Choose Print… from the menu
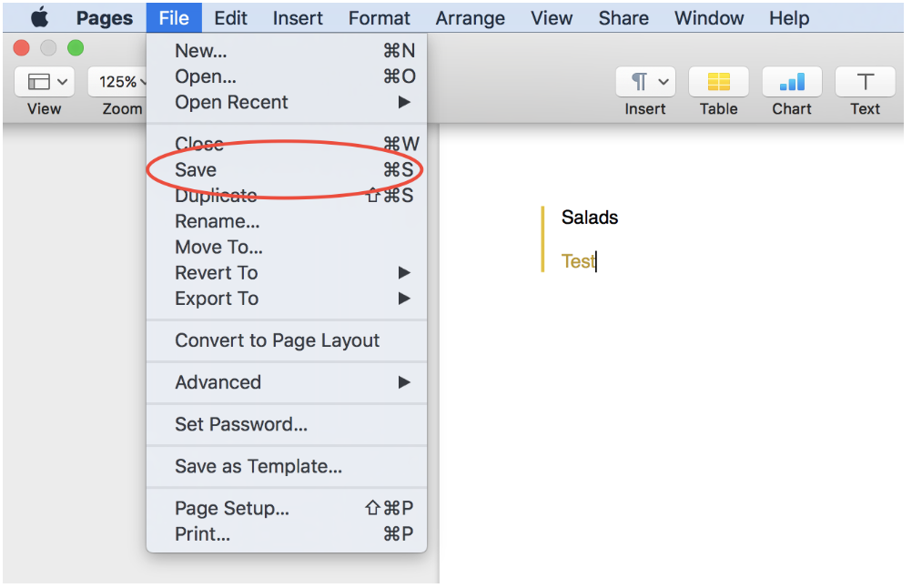This screenshot has height=588, width=912. [287, 534]
